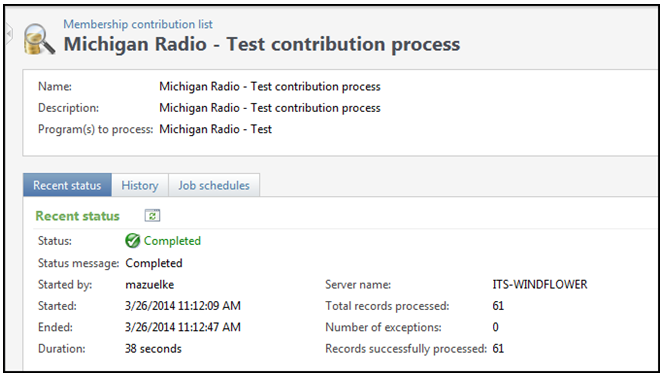
Task: Click the green Completed checkmark icon
Action: pos(133,241)
